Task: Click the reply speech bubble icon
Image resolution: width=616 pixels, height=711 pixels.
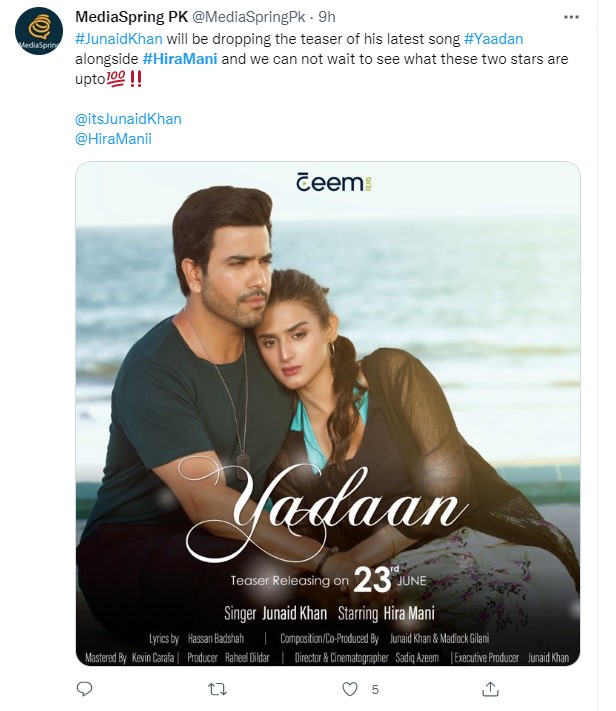Action: click(x=84, y=689)
